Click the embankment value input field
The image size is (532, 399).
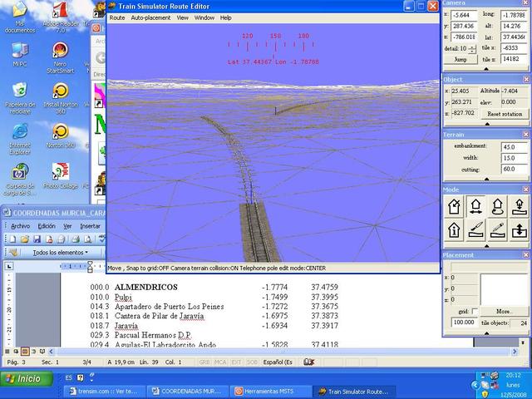point(514,146)
